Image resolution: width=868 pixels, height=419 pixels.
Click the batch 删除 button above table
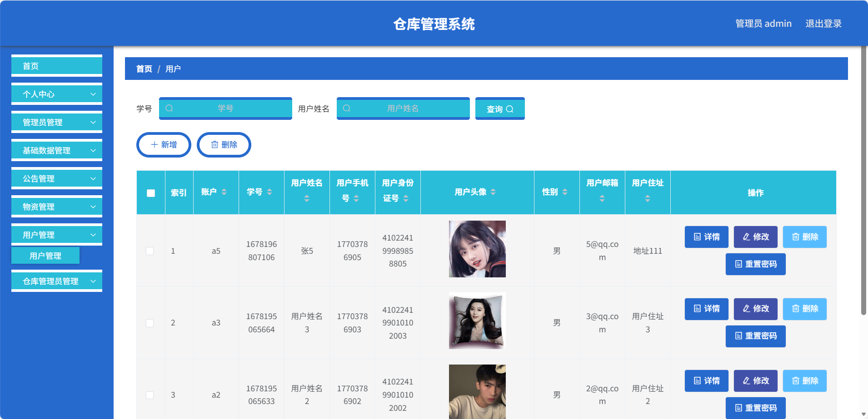click(224, 145)
